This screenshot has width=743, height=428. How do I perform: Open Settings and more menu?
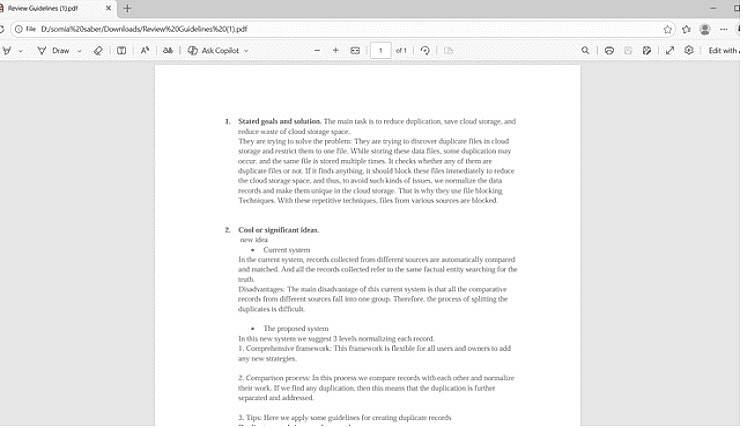point(724,29)
